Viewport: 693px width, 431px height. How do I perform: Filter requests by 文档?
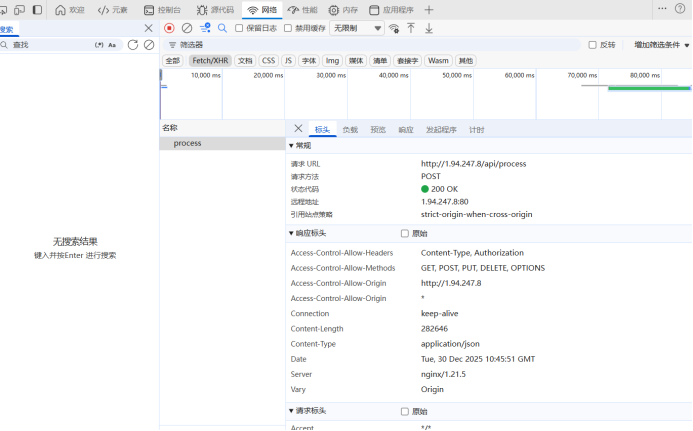pos(245,61)
